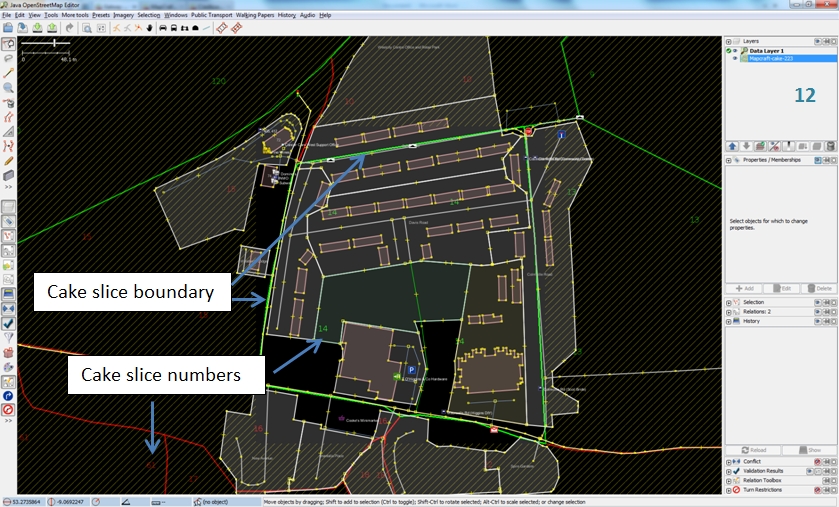Open the Walking Papers menu
839x507 pixels.
tap(255, 15)
